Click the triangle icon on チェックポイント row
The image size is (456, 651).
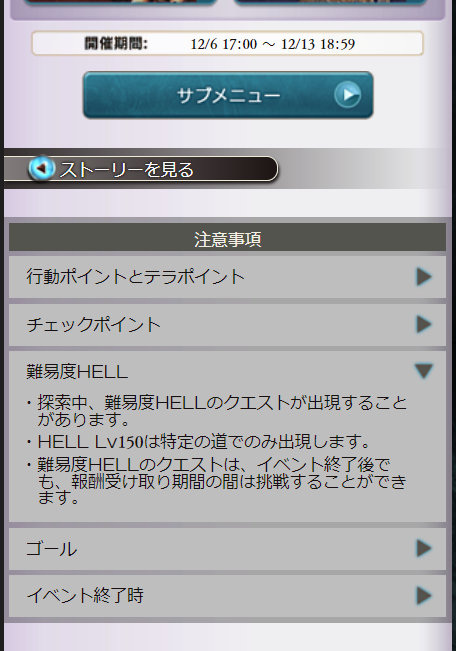click(x=424, y=324)
